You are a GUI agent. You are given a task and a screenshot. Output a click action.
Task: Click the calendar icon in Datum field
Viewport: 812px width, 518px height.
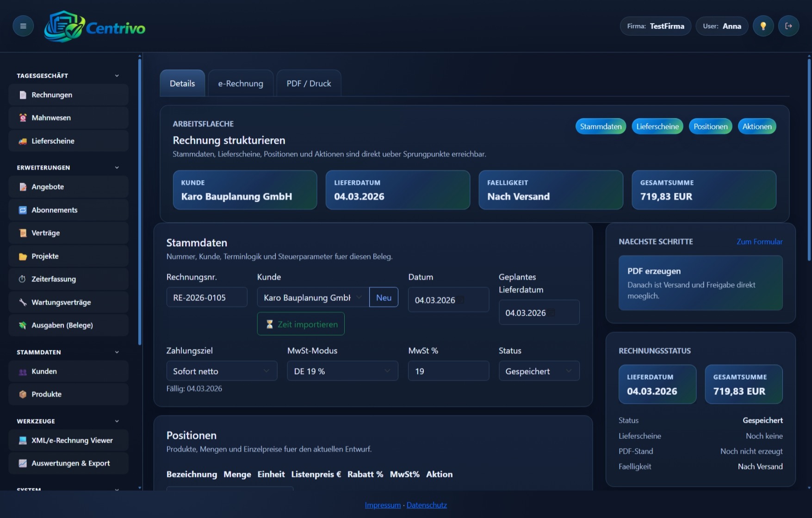pos(461,300)
